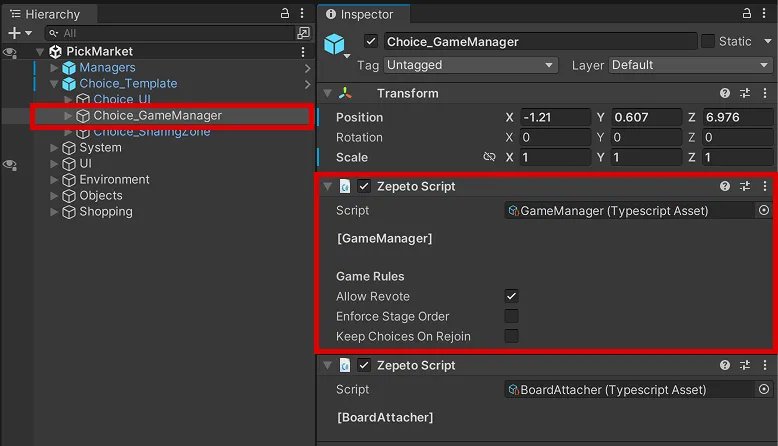Disable the BoardAttacher Zepeto Script component
The height and width of the screenshot is (446, 778).
click(364, 365)
